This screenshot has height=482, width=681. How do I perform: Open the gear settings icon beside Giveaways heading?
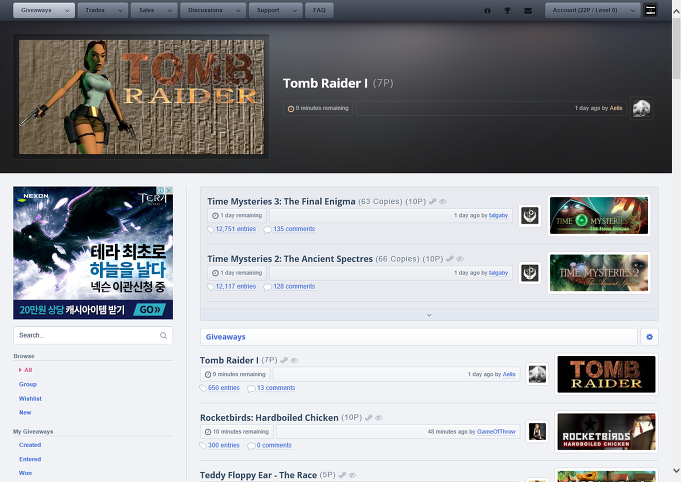click(649, 337)
